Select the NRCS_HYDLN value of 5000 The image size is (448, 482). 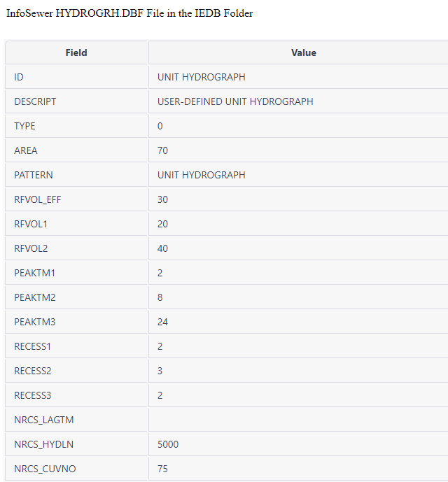click(x=168, y=444)
